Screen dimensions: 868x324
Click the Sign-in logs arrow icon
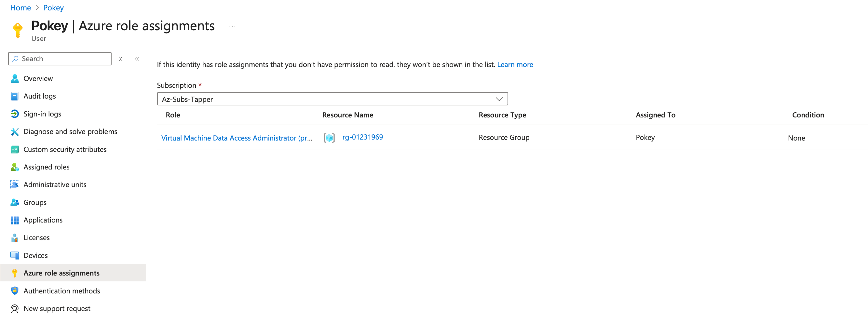pyautogui.click(x=15, y=114)
